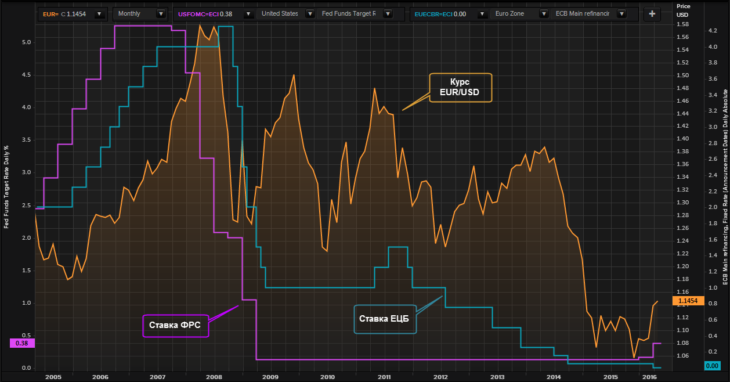Screen dimensions: 730x382
Task: Click the Price USD axis header
Action: (683, 10)
